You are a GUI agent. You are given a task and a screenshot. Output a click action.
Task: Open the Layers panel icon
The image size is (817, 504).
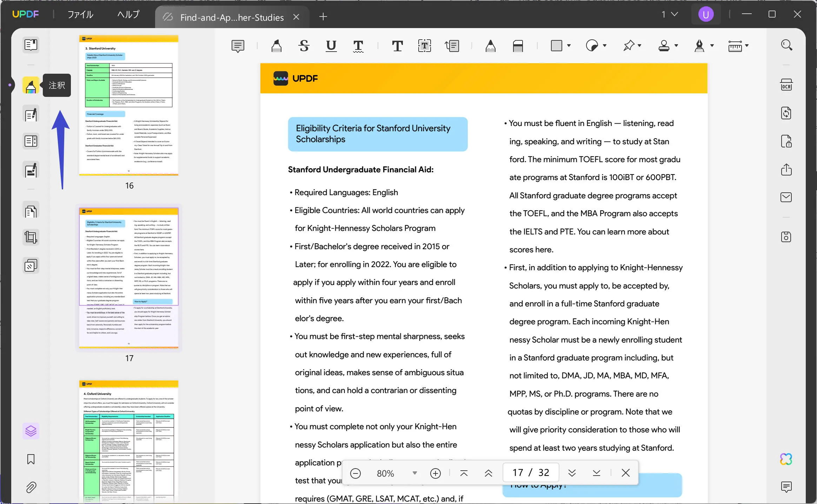(31, 431)
